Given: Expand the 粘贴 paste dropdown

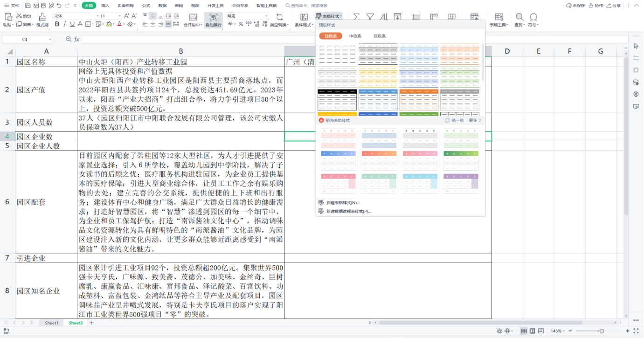Looking at the screenshot, I should click(x=13, y=25).
